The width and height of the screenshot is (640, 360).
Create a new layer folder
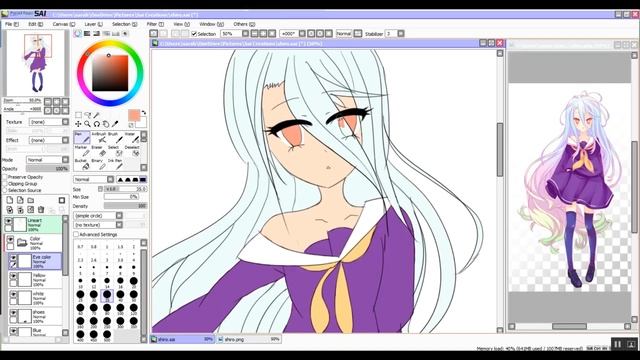31,200
